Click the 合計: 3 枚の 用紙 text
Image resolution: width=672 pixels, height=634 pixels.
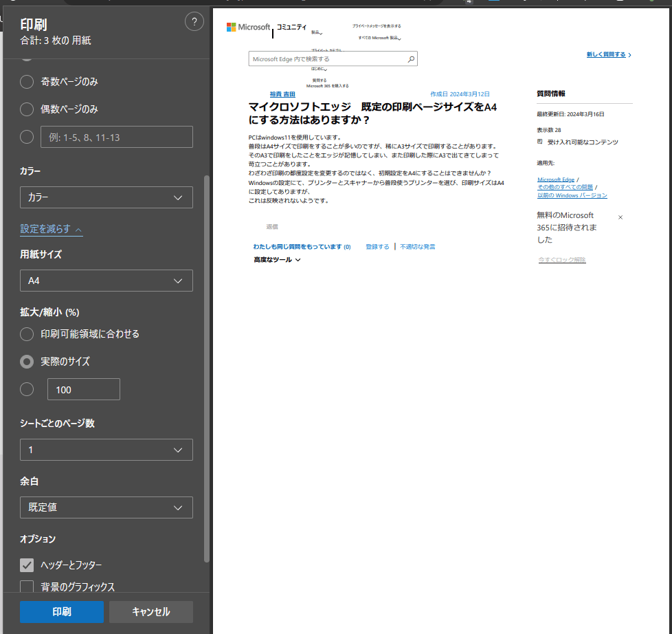[x=55, y=41]
